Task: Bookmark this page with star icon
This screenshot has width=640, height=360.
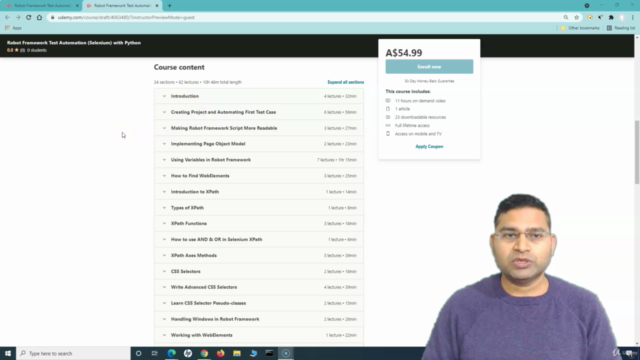Action: pos(576,18)
